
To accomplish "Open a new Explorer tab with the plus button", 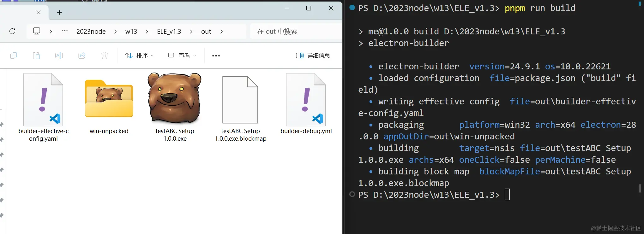I will pyautogui.click(x=59, y=12).
